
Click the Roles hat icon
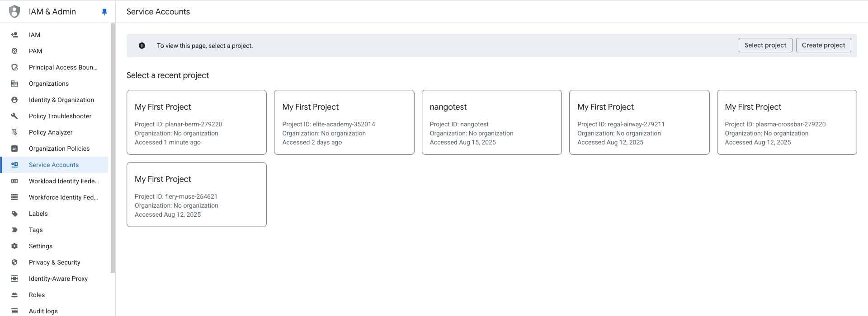point(14,295)
